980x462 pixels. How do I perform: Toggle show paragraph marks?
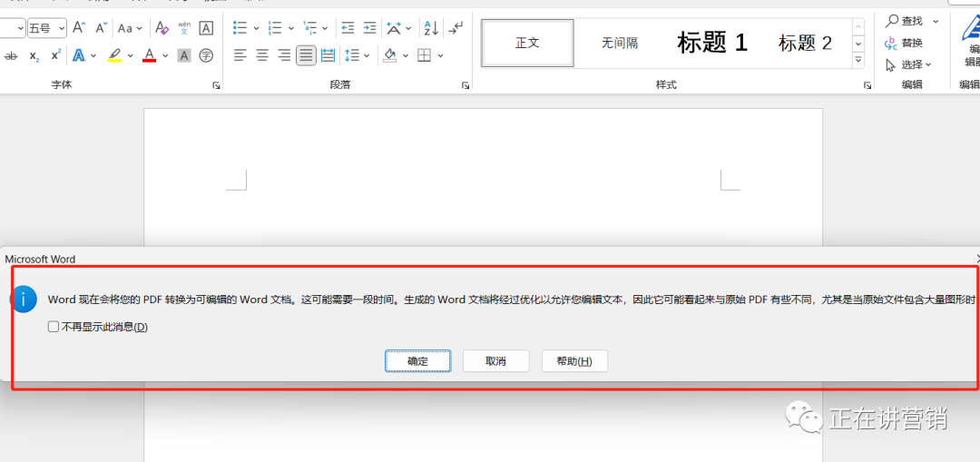pos(456,28)
